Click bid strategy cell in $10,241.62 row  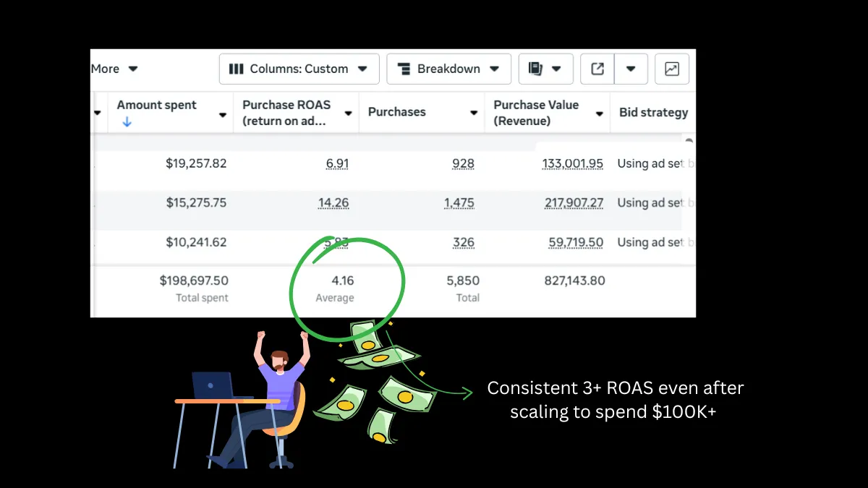pyautogui.click(x=655, y=242)
